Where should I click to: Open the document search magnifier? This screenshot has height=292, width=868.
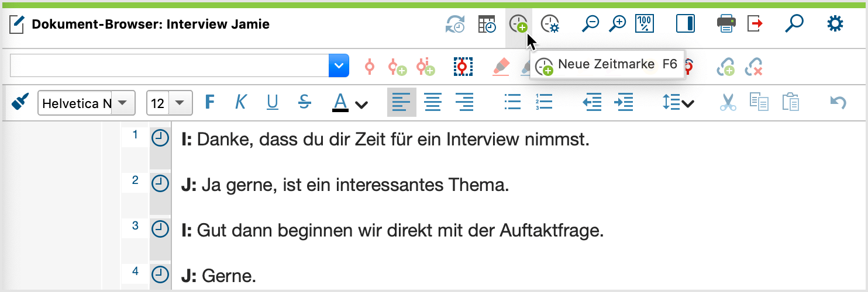tap(794, 24)
